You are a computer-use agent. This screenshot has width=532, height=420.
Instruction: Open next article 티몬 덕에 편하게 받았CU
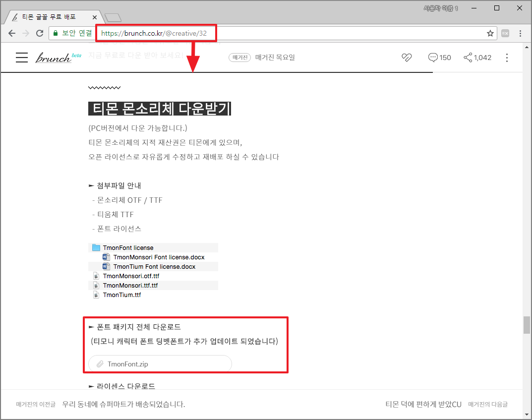click(x=423, y=405)
